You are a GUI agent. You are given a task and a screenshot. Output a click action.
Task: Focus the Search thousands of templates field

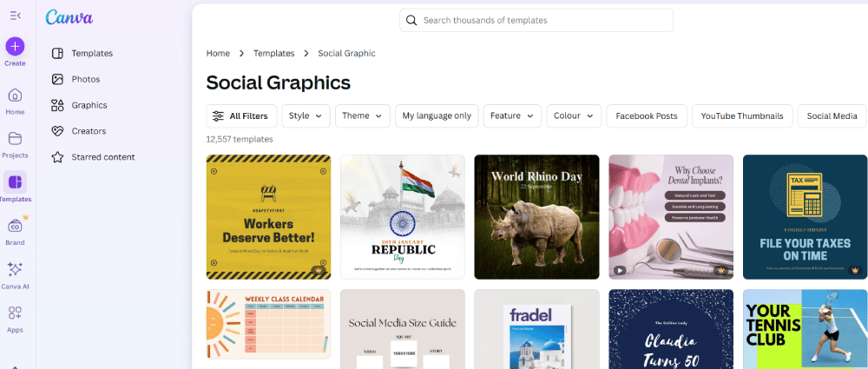536,21
